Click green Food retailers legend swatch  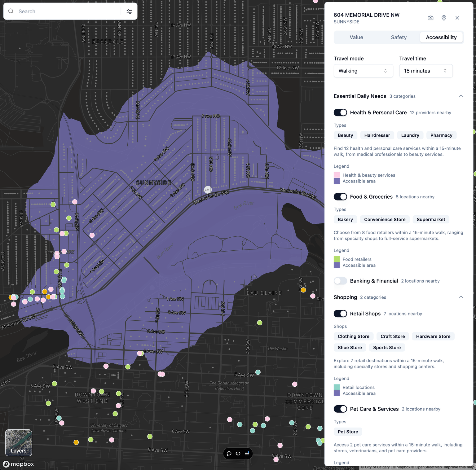(x=337, y=259)
